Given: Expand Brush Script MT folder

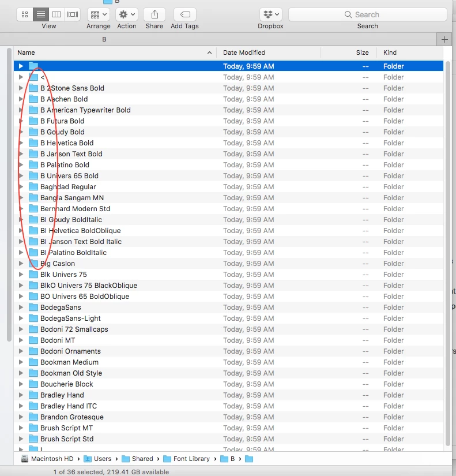Looking at the screenshot, I should 21,428.
